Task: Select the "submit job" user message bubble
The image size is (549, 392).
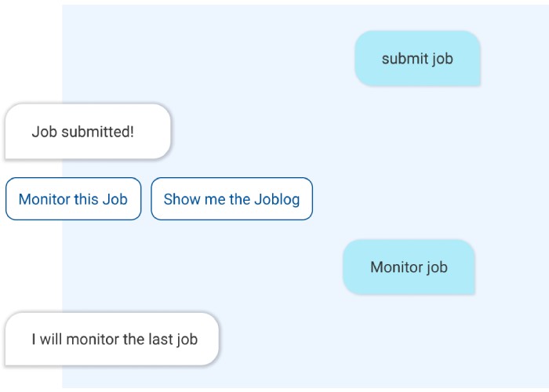Action: 417,59
